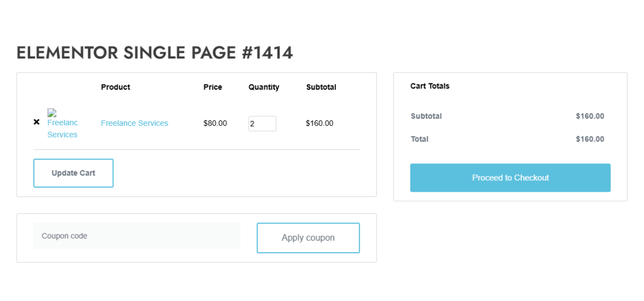Click the Apply coupon button
Screen dimensions: 644x301
308,238
